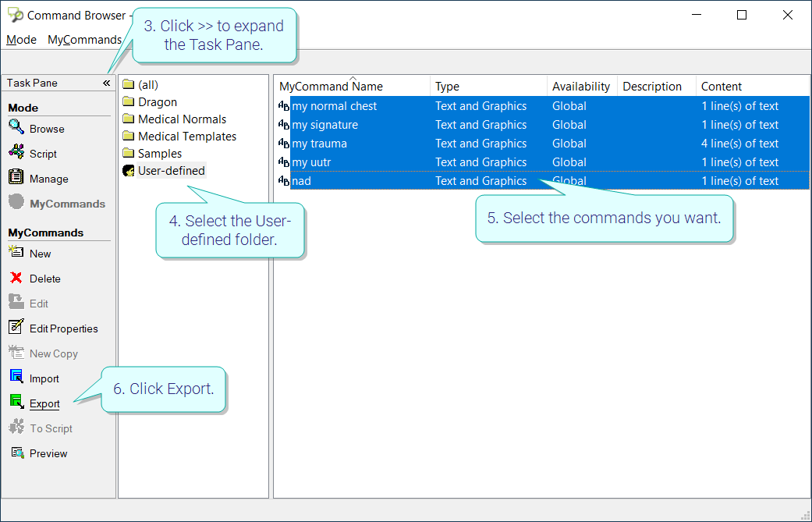Select the (all) folder
The image size is (812, 522).
point(148,85)
